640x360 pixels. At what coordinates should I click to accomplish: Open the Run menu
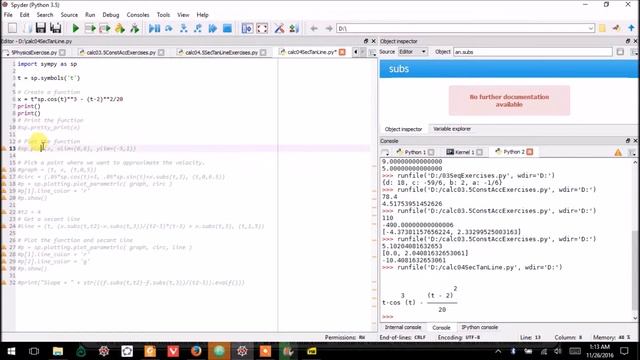click(x=90, y=15)
